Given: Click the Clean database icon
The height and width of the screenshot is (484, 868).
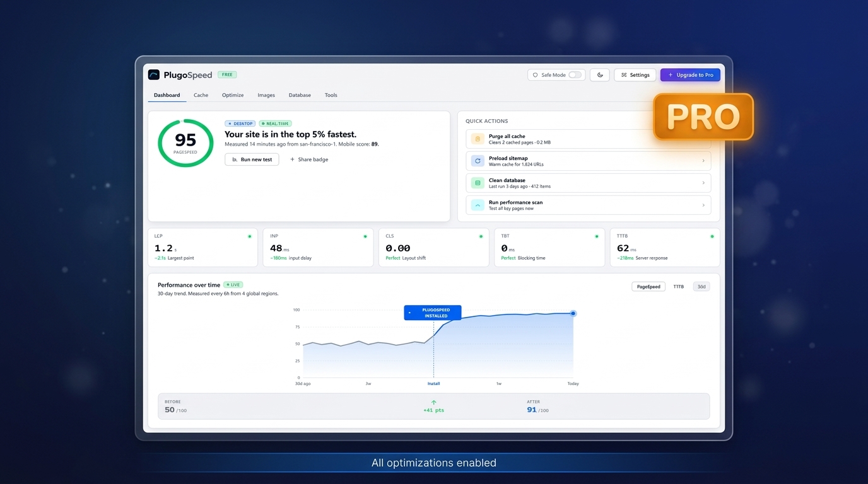Looking at the screenshot, I should 478,183.
